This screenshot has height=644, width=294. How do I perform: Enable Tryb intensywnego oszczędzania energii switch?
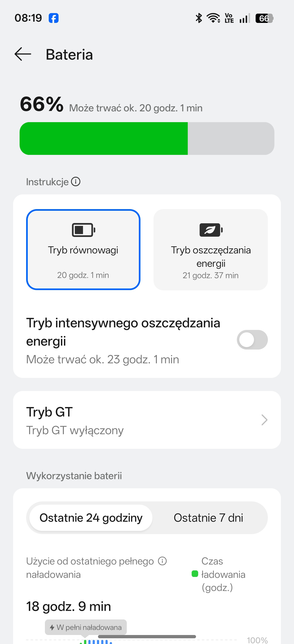pos(252,340)
